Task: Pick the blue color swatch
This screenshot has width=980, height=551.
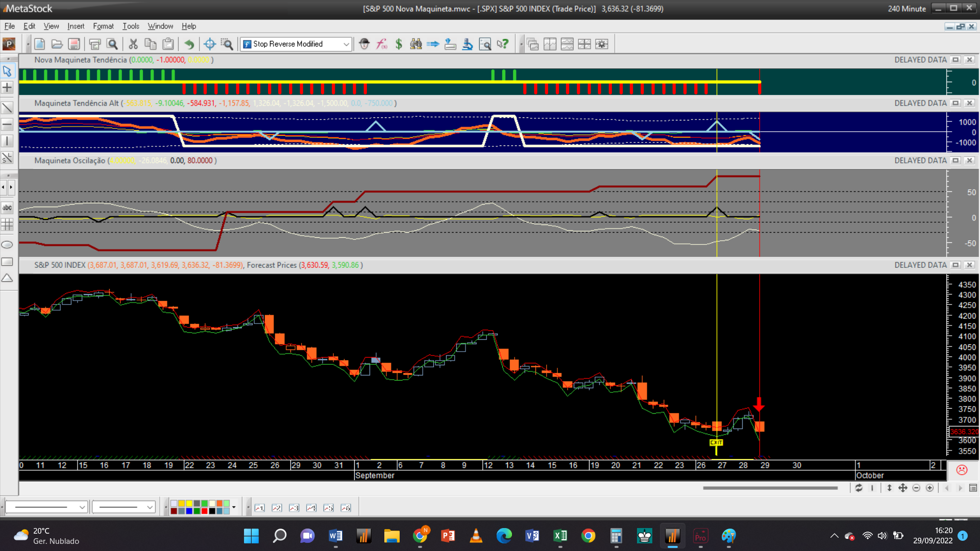Action: [189, 511]
